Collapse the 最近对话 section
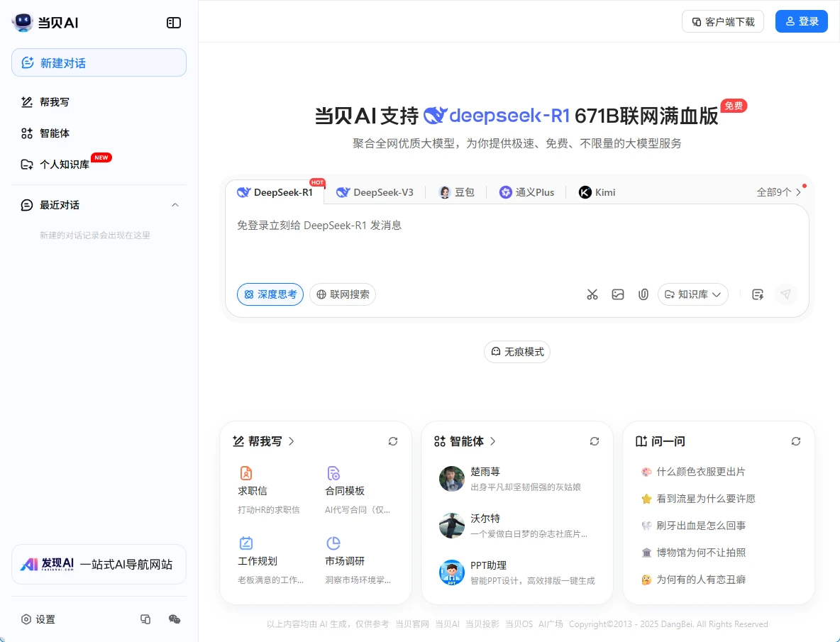840x642 pixels. point(175,205)
